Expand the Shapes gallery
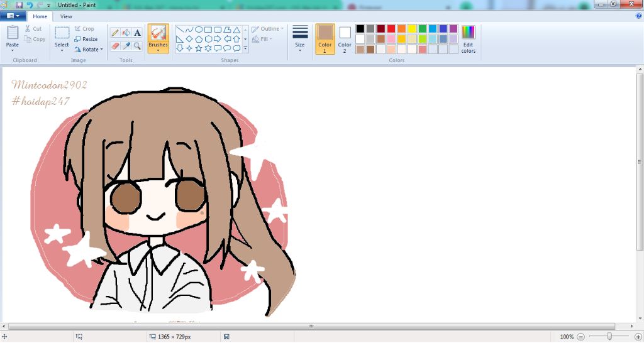Viewport: 644px width, 343px height. pos(245,48)
